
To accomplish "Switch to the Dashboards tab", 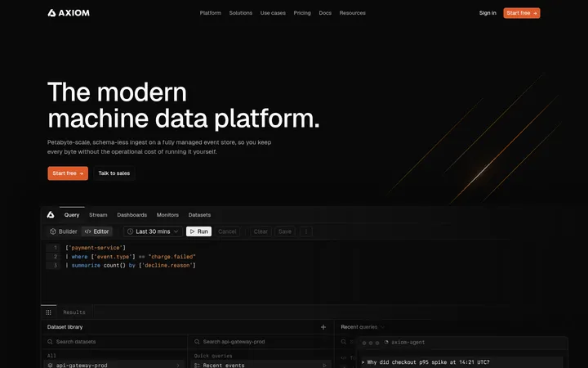I will click(132, 215).
